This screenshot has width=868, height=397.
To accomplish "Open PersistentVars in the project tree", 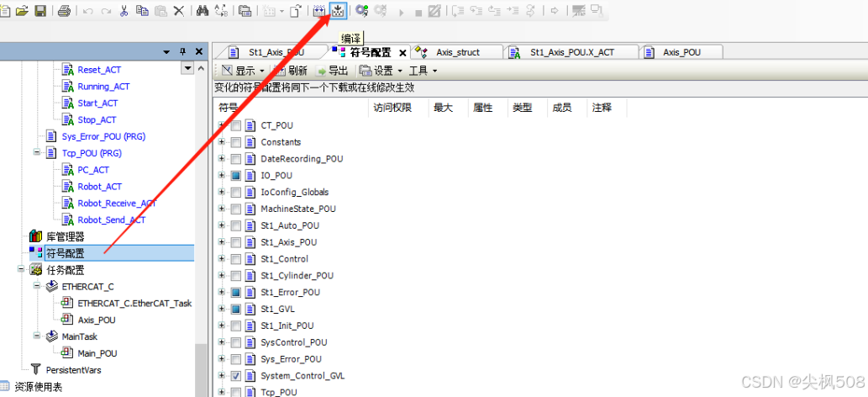I will coord(73,369).
